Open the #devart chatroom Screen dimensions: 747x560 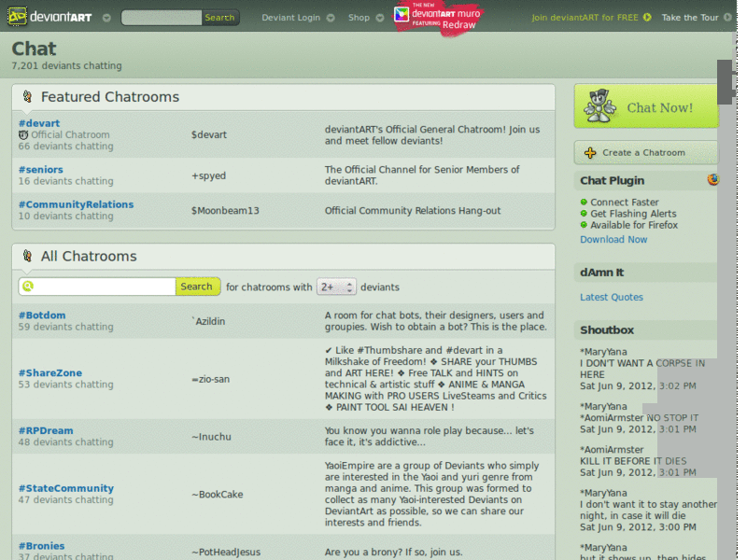[x=39, y=123]
